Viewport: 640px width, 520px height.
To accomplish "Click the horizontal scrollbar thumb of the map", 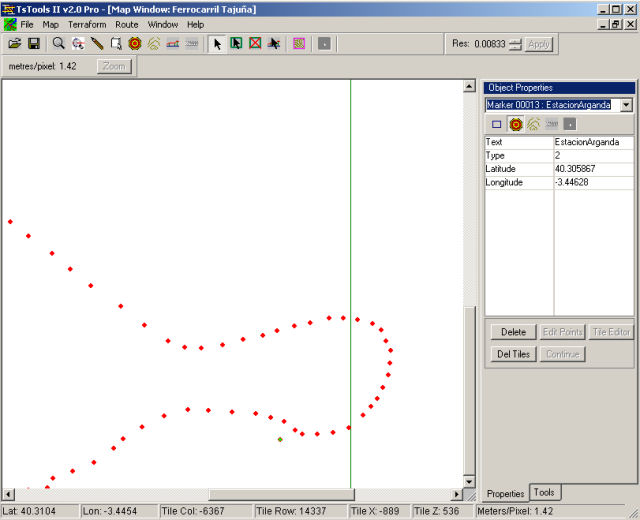I will coord(281,494).
